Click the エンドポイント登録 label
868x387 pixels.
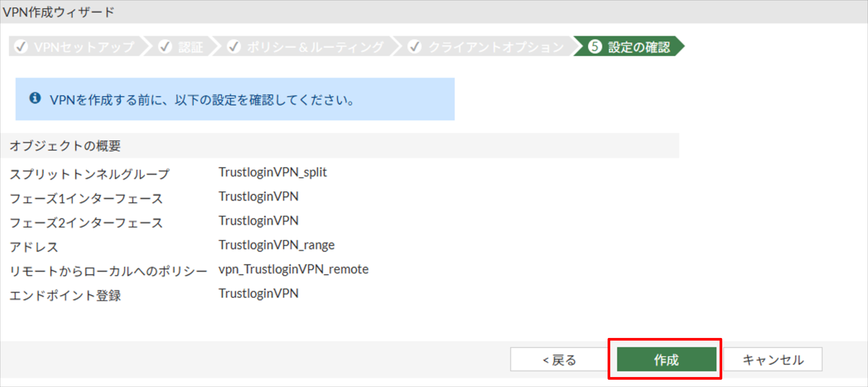pyautogui.click(x=65, y=295)
